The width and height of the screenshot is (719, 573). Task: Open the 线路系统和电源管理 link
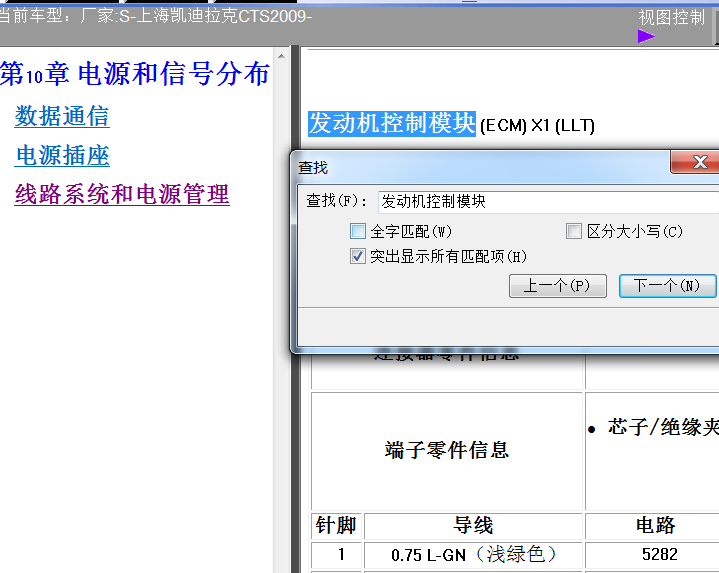122,194
